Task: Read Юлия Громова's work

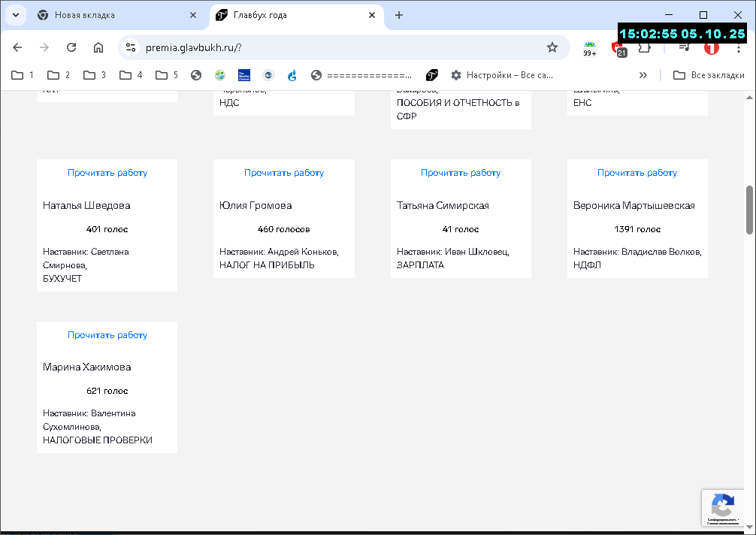Action: point(284,173)
